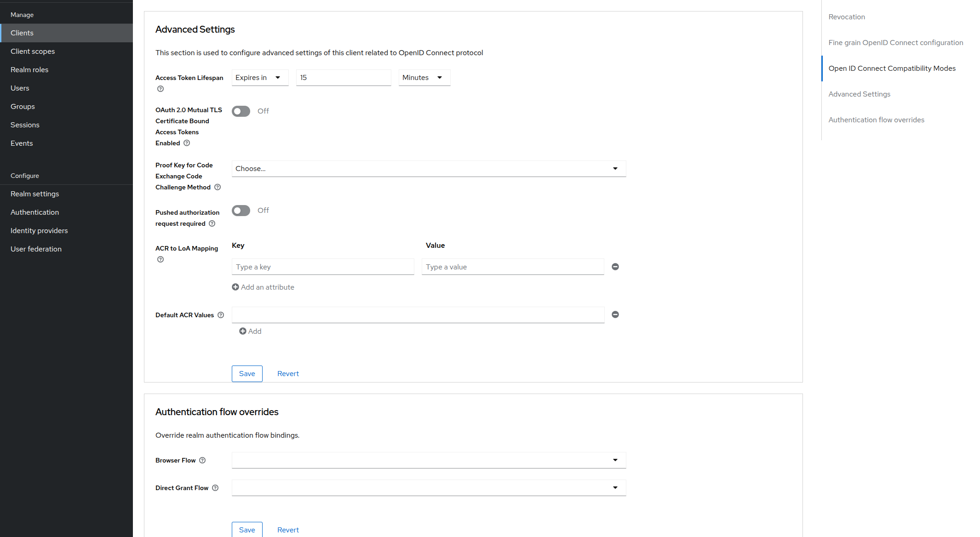Remove the ACR to LoA mapping row
980x537 pixels.
[615, 267]
